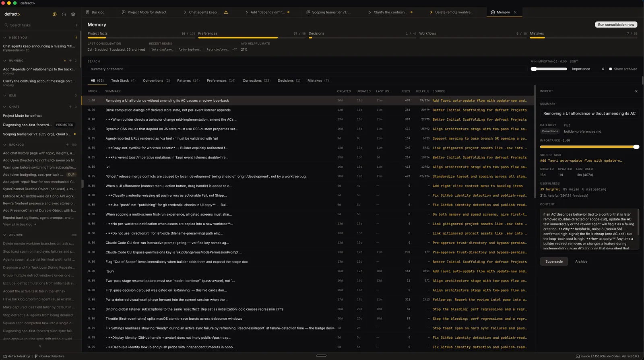
Task: Open the Memory brain icon in the sidebar header
Action: pyautogui.click(x=55, y=14)
